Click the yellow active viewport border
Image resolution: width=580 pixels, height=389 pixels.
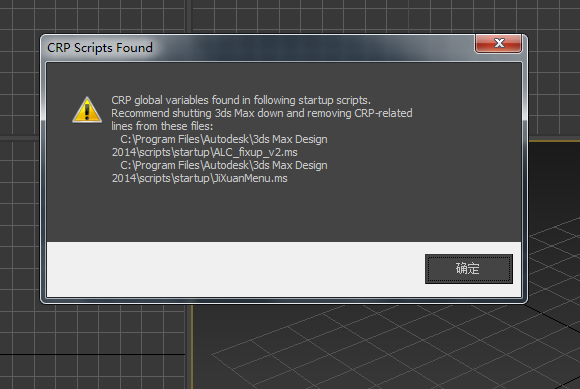(192, 346)
